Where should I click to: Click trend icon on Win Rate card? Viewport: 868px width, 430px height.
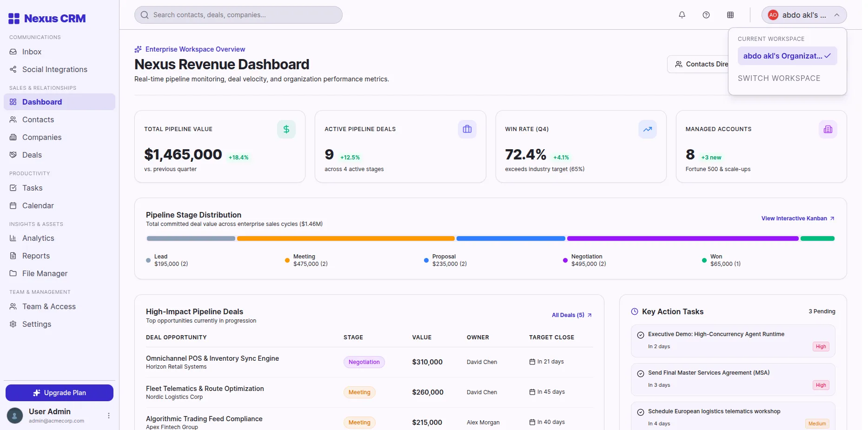[648, 129]
